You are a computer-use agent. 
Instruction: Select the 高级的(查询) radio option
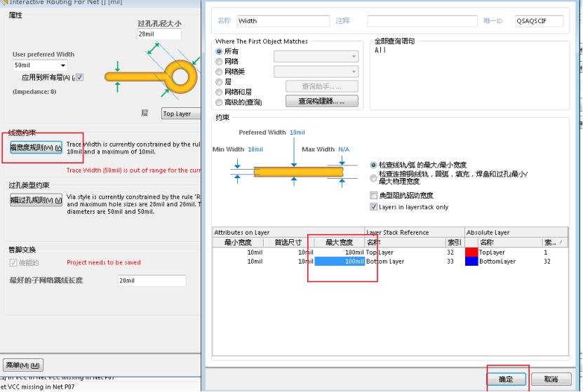tap(219, 102)
